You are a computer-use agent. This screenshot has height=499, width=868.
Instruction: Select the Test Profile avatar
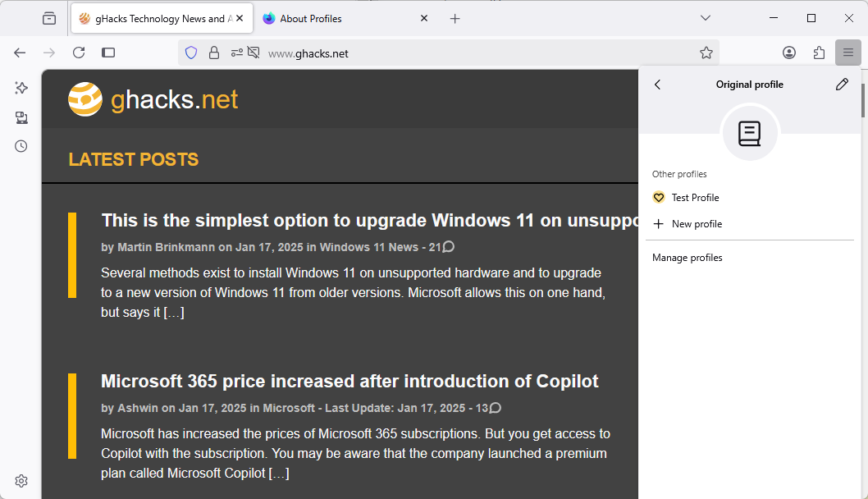(x=659, y=197)
